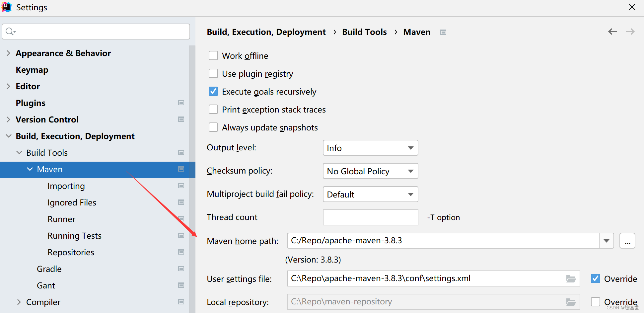Click Build Tools in the breadcrumb
This screenshot has width=644, height=313.
coord(364,32)
